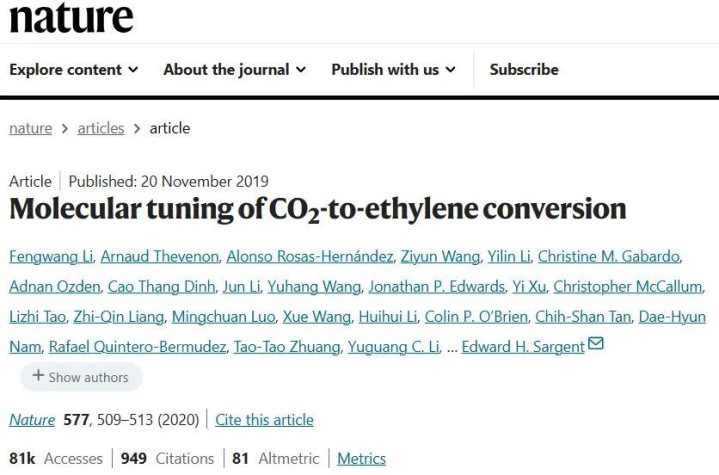This screenshot has width=719, height=475.
Task: Click the nature logo
Action: click(x=71, y=17)
